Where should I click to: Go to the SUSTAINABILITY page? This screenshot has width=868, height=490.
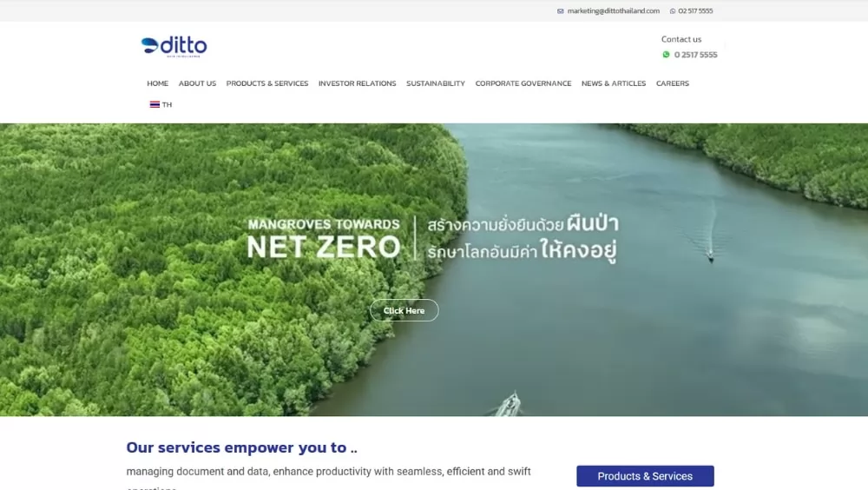436,83
